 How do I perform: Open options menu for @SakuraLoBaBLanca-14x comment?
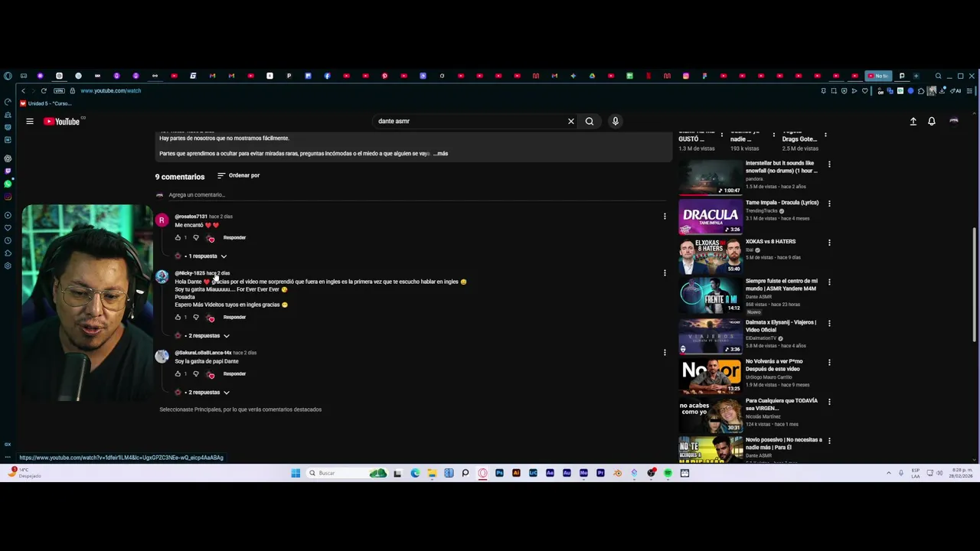[x=665, y=353]
